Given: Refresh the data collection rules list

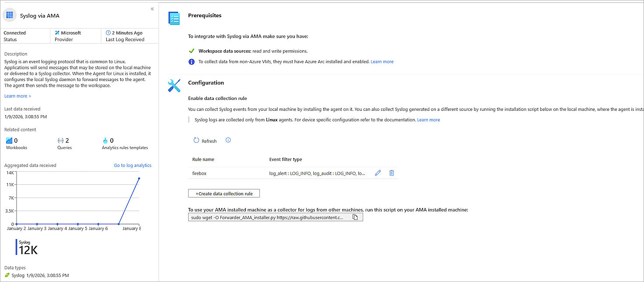Looking at the screenshot, I should 205,141.
